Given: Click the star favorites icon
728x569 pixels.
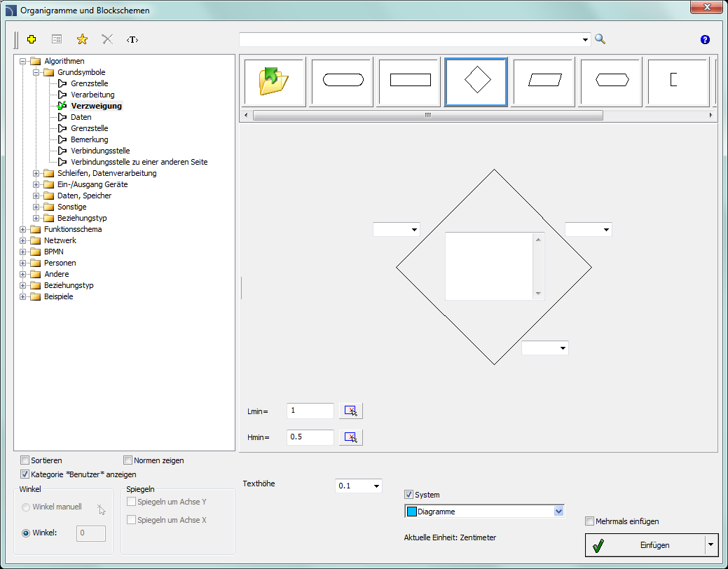Looking at the screenshot, I should tap(82, 39).
